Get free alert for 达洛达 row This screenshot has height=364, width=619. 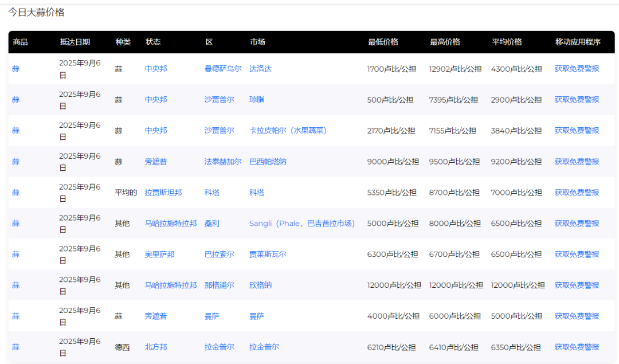coord(577,69)
